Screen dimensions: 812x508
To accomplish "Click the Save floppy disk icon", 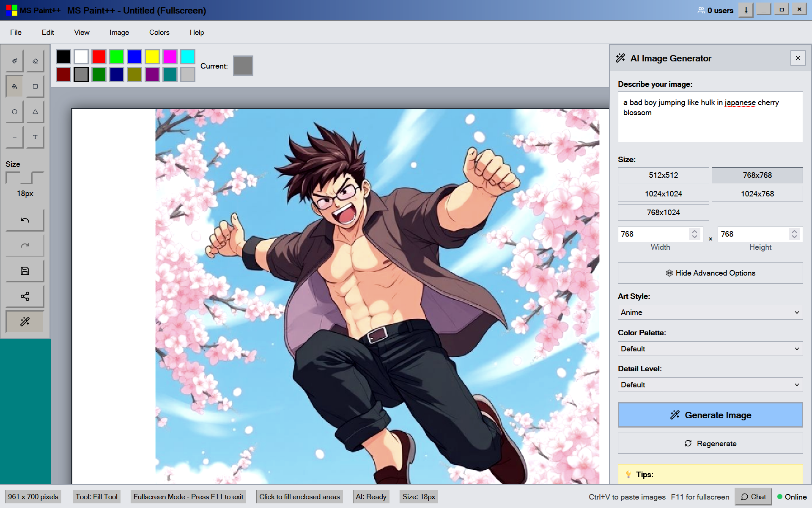I will point(25,271).
